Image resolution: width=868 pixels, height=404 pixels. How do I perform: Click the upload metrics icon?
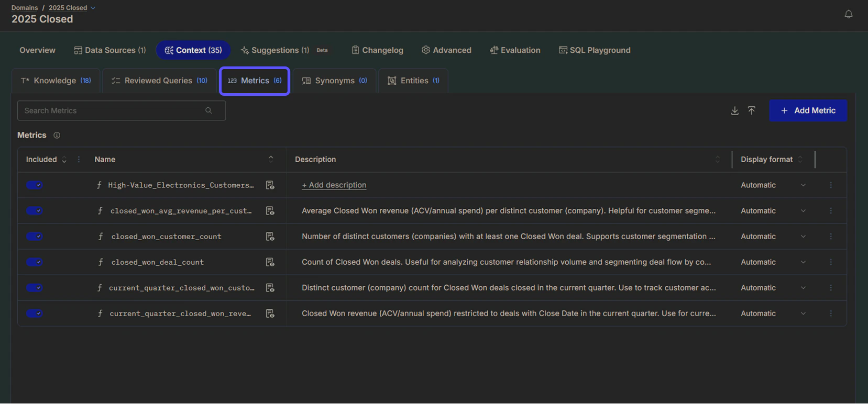pyautogui.click(x=751, y=110)
